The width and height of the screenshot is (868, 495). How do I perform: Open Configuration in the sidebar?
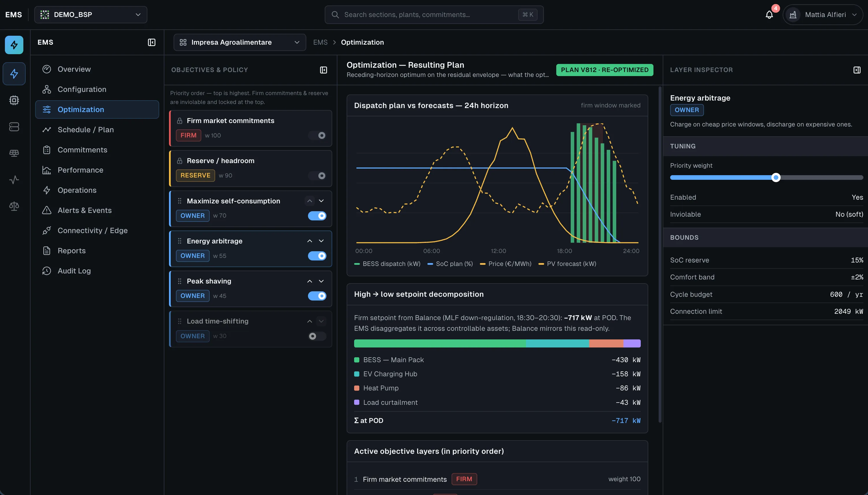(97, 89)
